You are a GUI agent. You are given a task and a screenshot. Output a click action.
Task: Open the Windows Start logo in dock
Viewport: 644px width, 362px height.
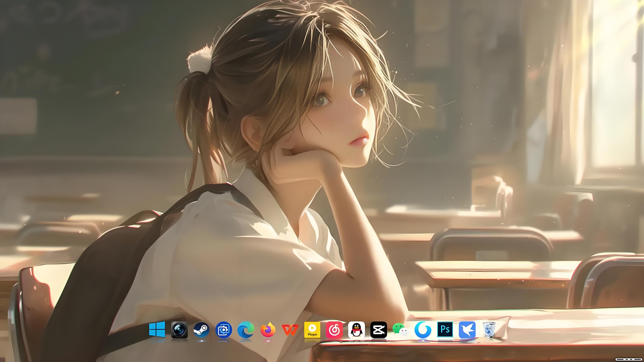157,329
